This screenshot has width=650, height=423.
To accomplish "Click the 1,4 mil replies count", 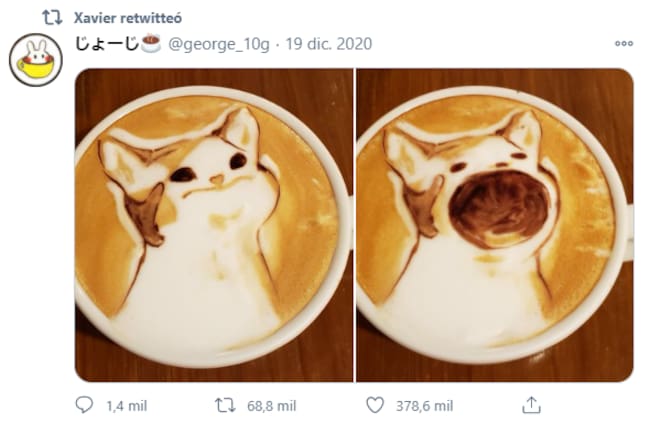I will [127, 406].
